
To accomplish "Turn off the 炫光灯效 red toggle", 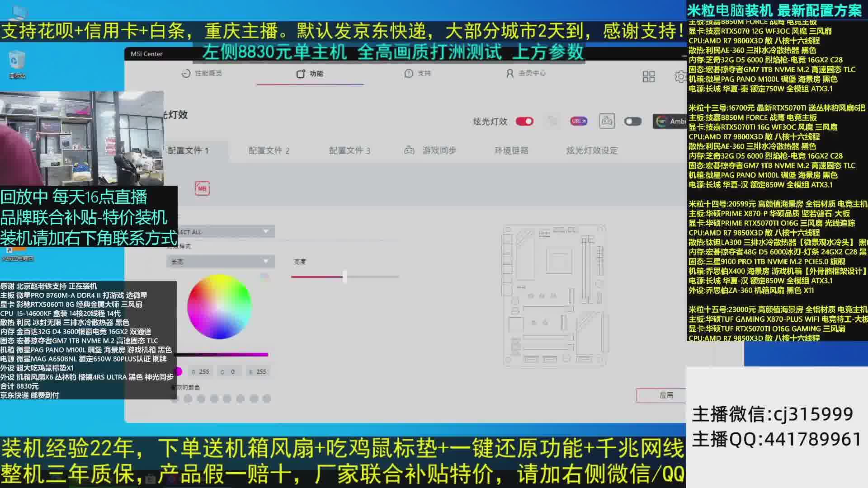I will pos(524,121).
